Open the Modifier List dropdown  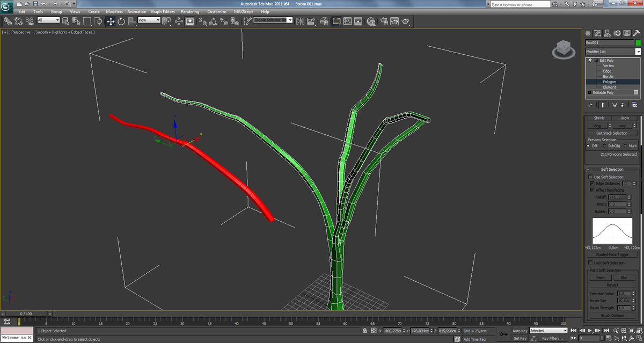[x=613, y=52]
